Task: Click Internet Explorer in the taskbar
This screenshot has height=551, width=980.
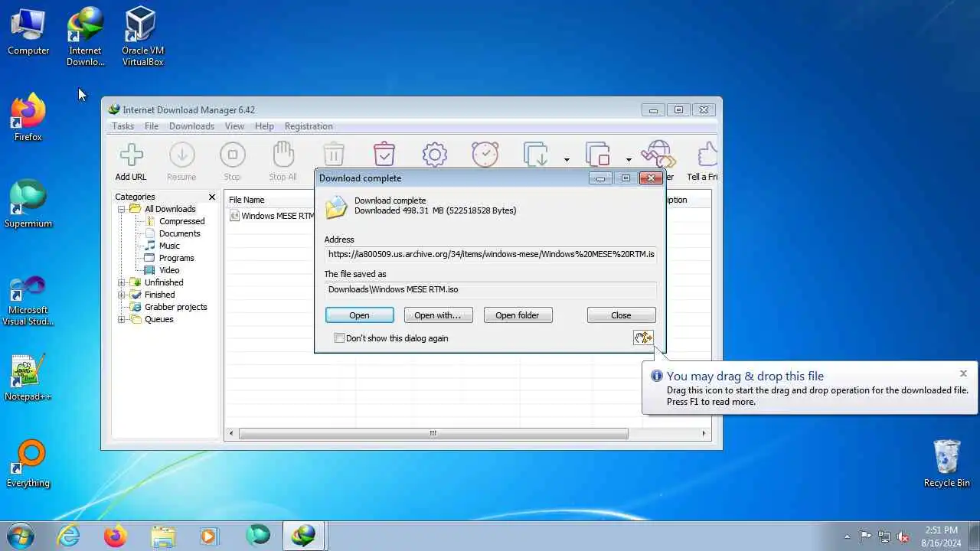Action: (69, 536)
